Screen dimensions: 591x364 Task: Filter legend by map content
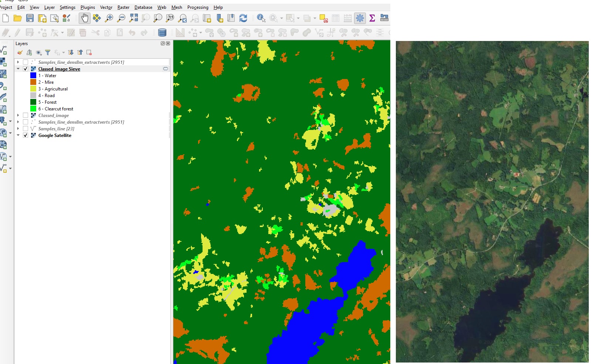pos(48,52)
